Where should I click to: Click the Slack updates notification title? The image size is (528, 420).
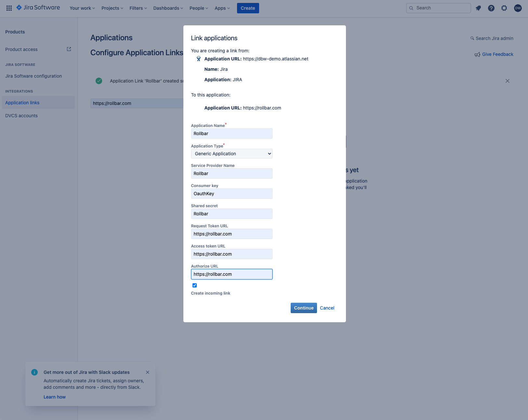(x=86, y=372)
